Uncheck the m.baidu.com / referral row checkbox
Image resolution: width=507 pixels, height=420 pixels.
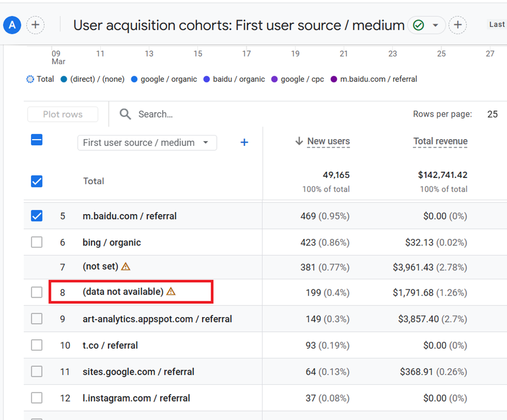tap(37, 216)
